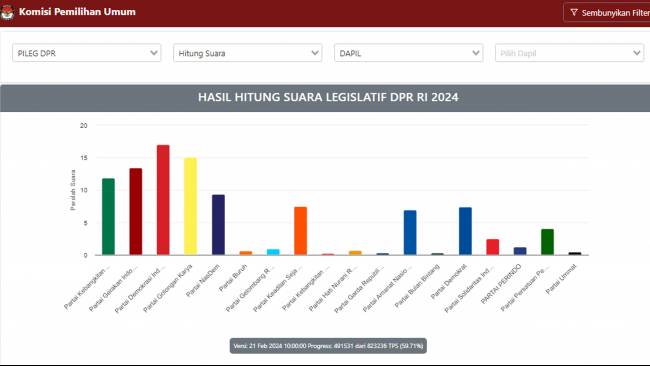Click the Partai Gerakan Indo axis label
The height and width of the screenshot is (366, 650).
[113, 288]
